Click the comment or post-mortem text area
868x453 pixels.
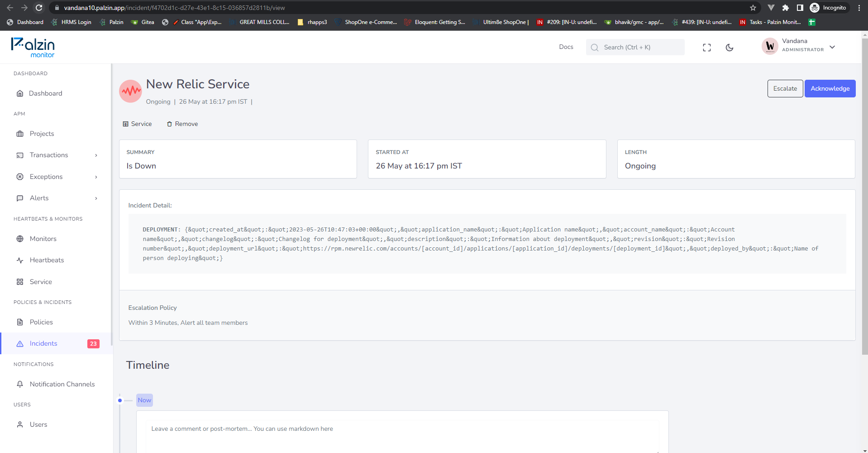402,436
